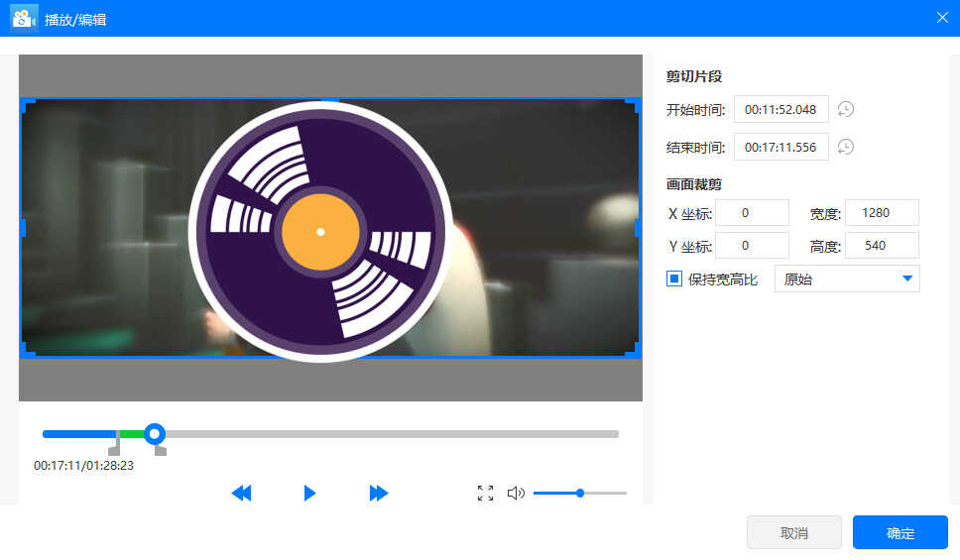Click the bottom-left crop handle

point(26,352)
